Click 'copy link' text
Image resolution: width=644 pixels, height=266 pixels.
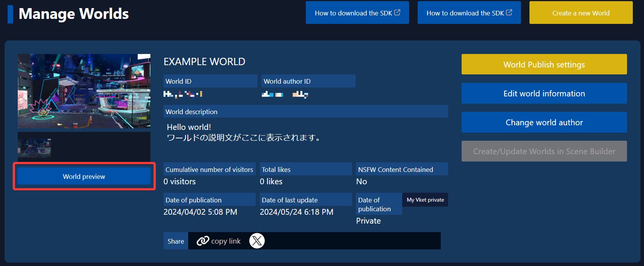226,241
